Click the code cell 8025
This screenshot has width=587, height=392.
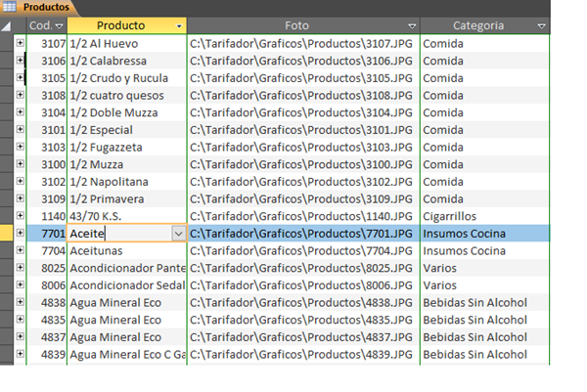pyautogui.click(x=47, y=268)
